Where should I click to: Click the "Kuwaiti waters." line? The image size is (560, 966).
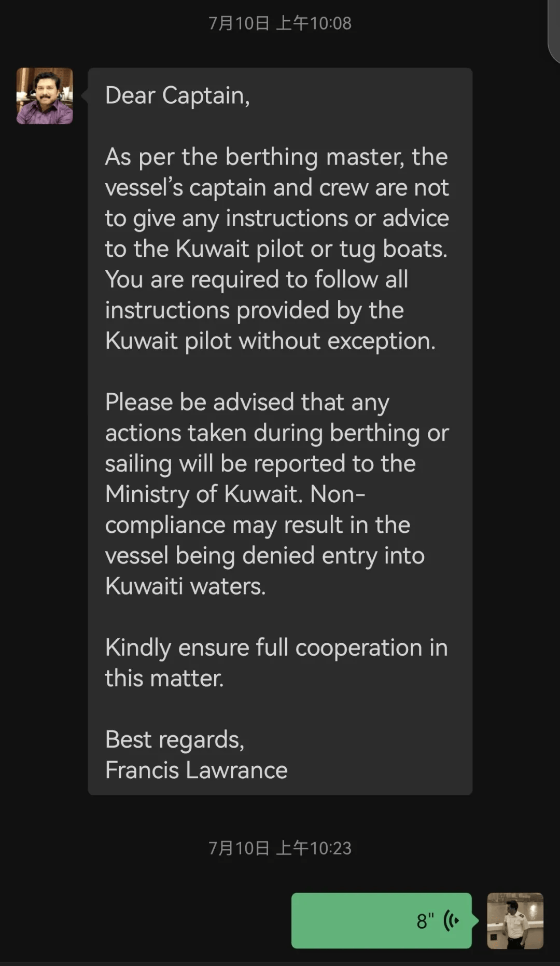pos(185,586)
